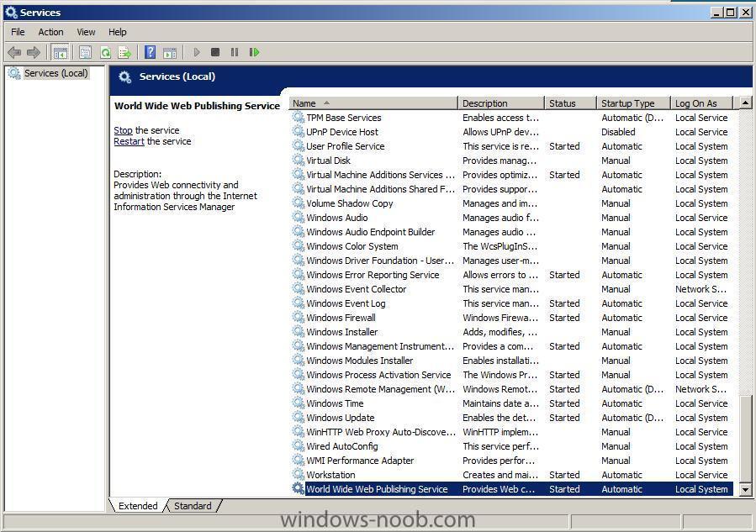The width and height of the screenshot is (756, 532).
Task: Click the Restart Service toolbar icon
Action: coord(254,52)
